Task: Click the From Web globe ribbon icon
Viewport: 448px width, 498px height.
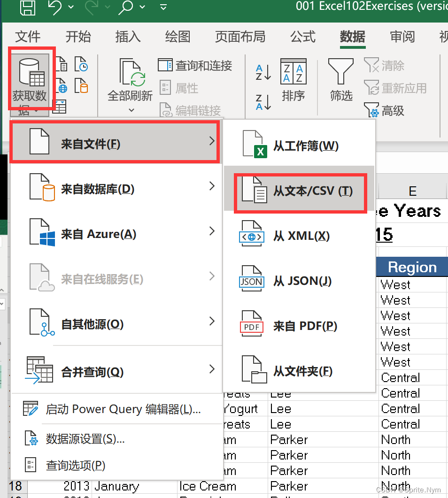Action: pos(62,86)
